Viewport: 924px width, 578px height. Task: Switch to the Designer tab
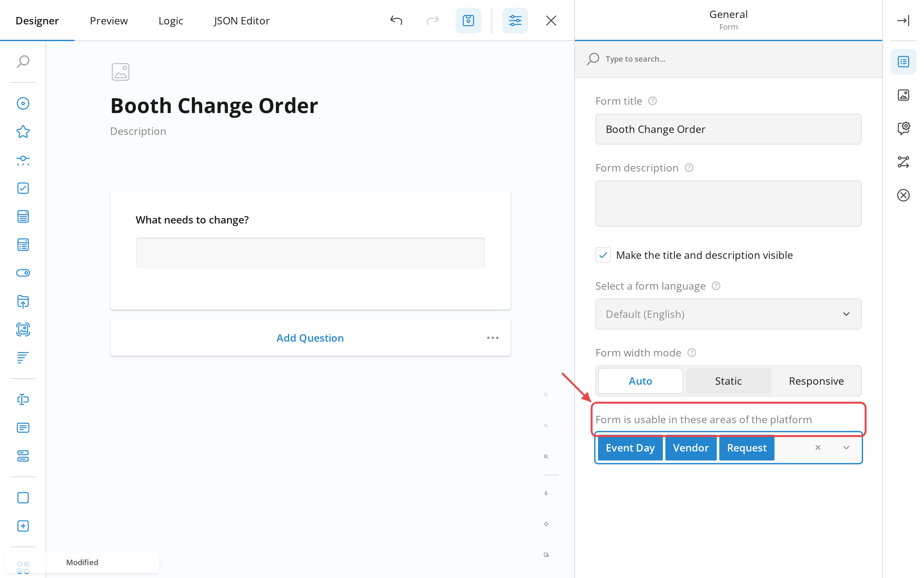37,21
